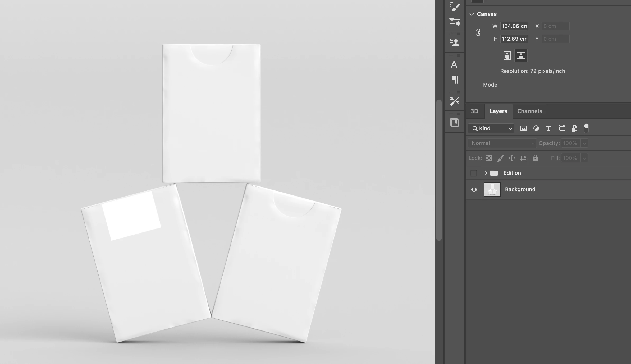This screenshot has height=364, width=631.
Task: Switch to the Channels tab
Action: (x=529, y=111)
